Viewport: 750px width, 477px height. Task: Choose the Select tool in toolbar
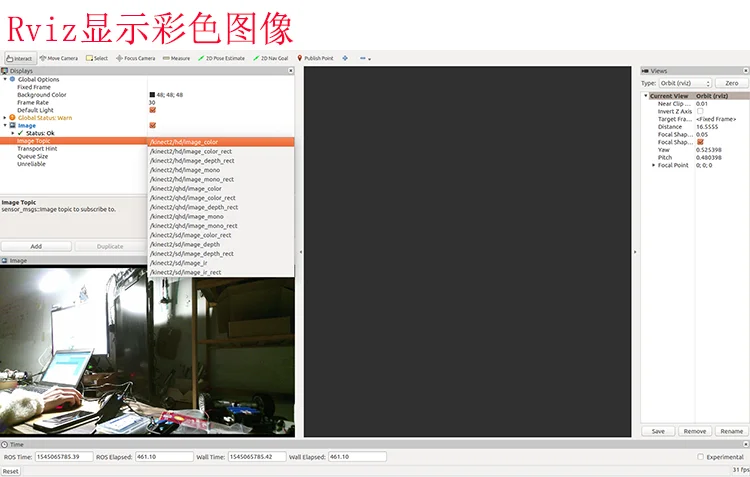[x=97, y=58]
